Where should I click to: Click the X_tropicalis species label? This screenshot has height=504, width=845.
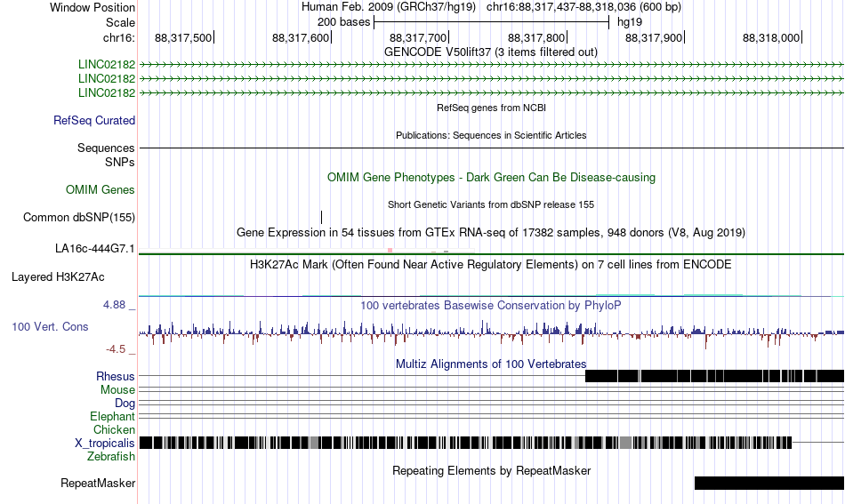105,444
